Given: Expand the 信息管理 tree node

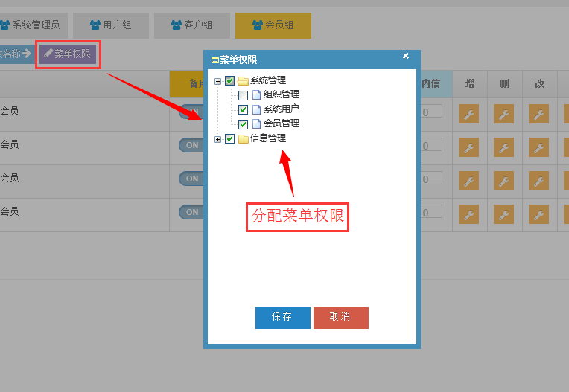Looking at the screenshot, I should [217, 139].
